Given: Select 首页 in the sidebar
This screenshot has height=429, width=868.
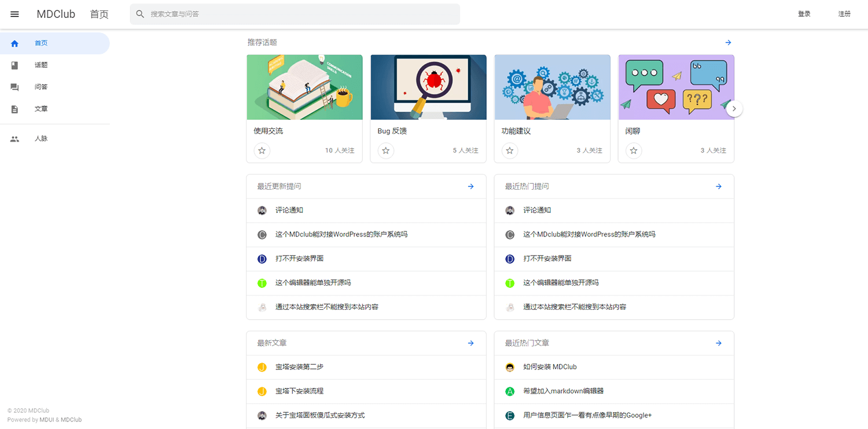Looking at the screenshot, I should (54, 43).
